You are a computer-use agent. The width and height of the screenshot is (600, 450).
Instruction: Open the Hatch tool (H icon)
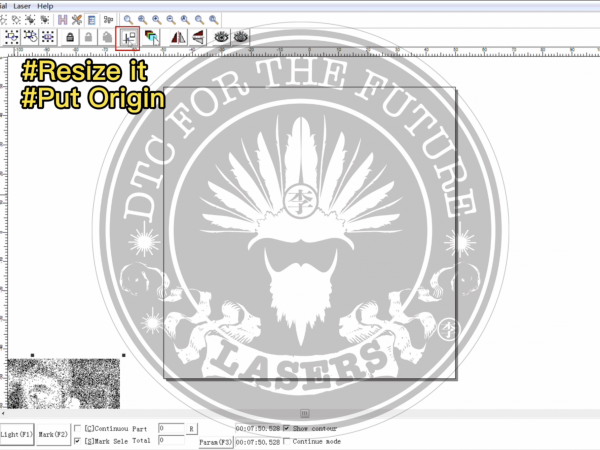(x=62, y=20)
